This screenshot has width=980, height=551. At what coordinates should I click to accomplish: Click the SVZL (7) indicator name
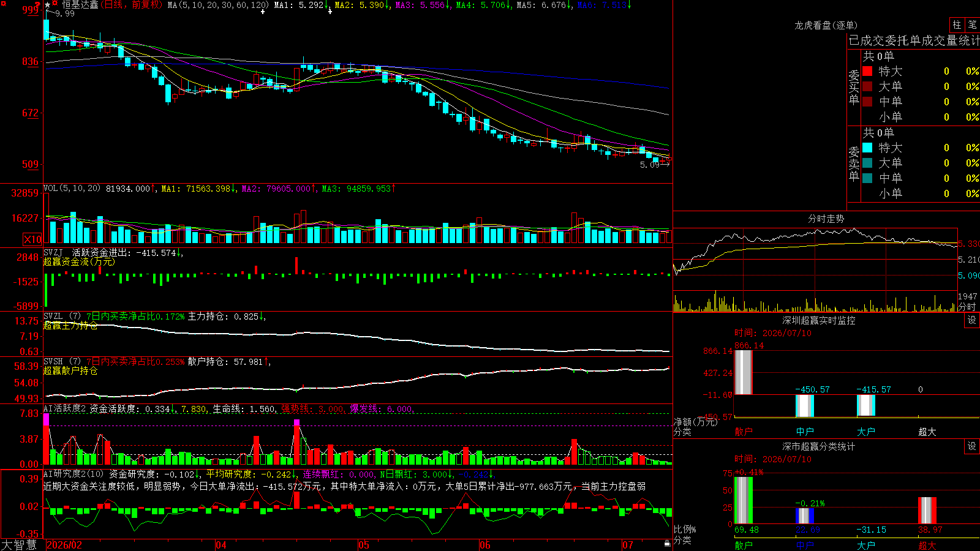[62, 317]
